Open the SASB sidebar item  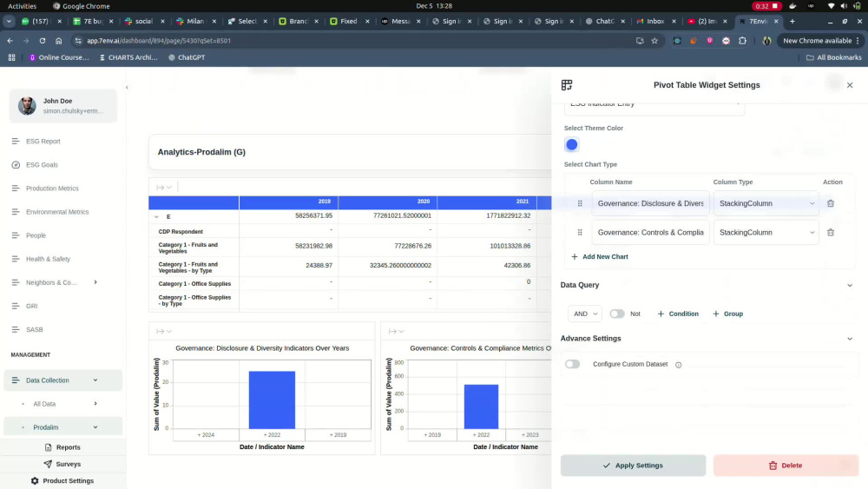(x=35, y=329)
